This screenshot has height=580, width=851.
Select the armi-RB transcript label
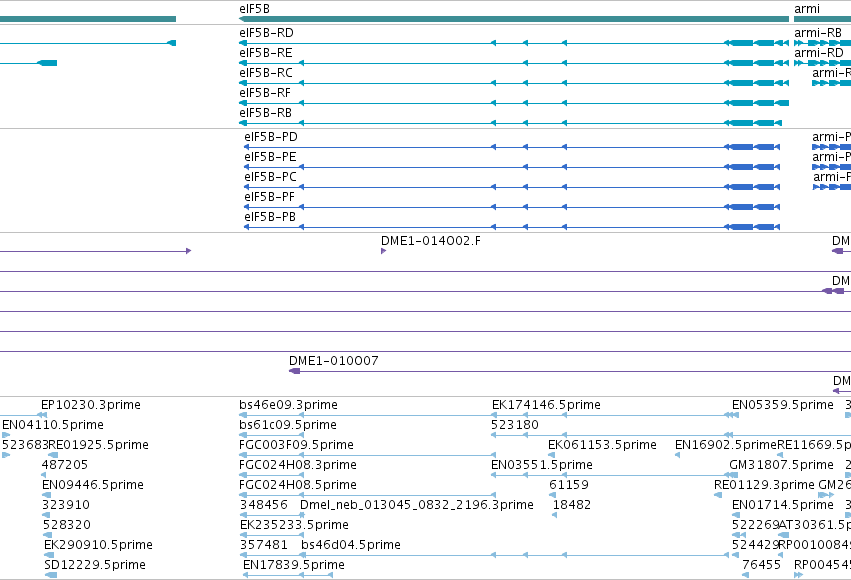click(x=817, y=33)
